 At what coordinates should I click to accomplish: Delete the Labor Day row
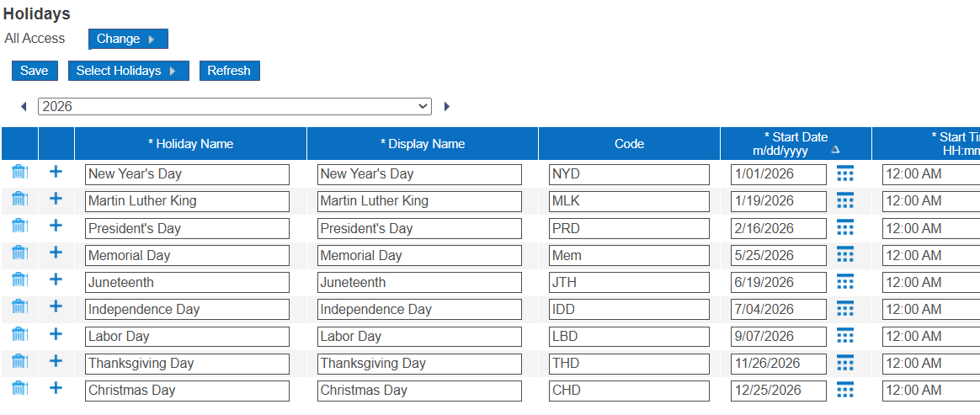20,333
